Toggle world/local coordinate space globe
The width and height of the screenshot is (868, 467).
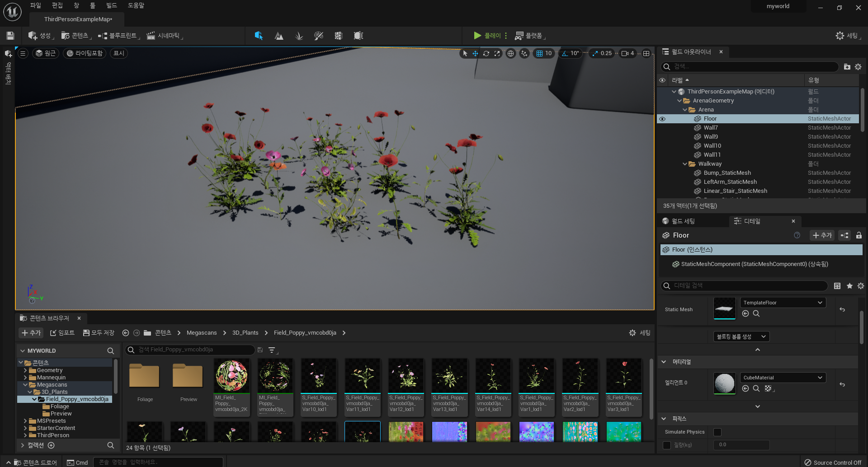click(x=510, y=53)
